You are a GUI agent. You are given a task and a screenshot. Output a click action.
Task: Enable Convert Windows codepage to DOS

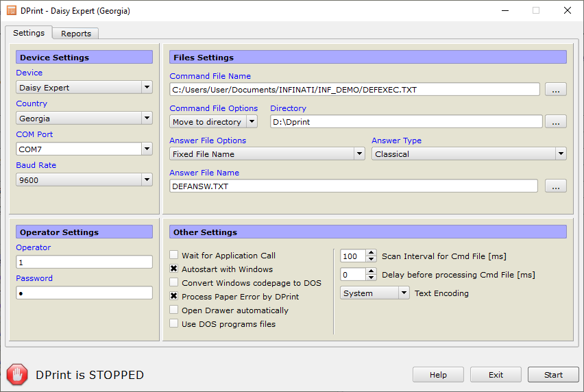174,282
